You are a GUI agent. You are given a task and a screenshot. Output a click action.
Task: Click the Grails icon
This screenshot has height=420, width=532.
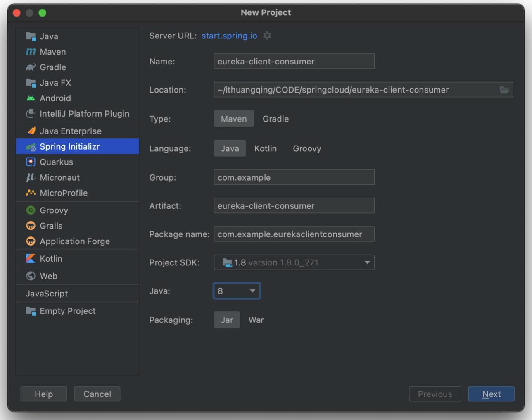[x=31, y=226]
